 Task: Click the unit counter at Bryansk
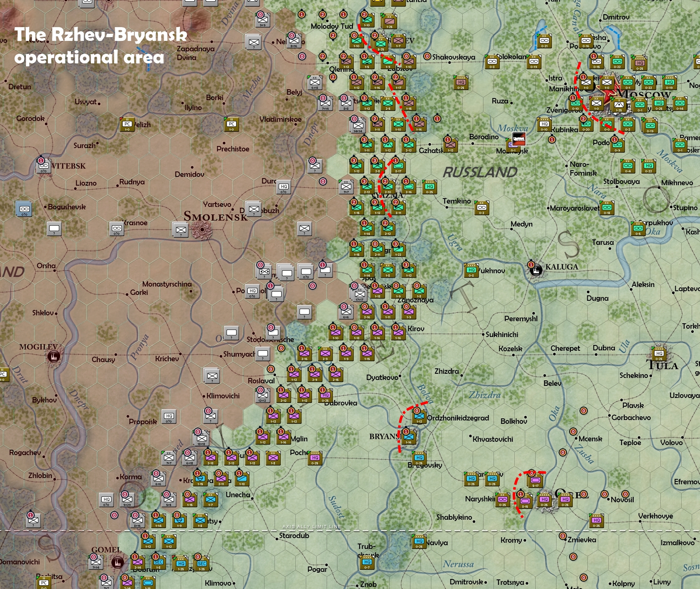409,437
